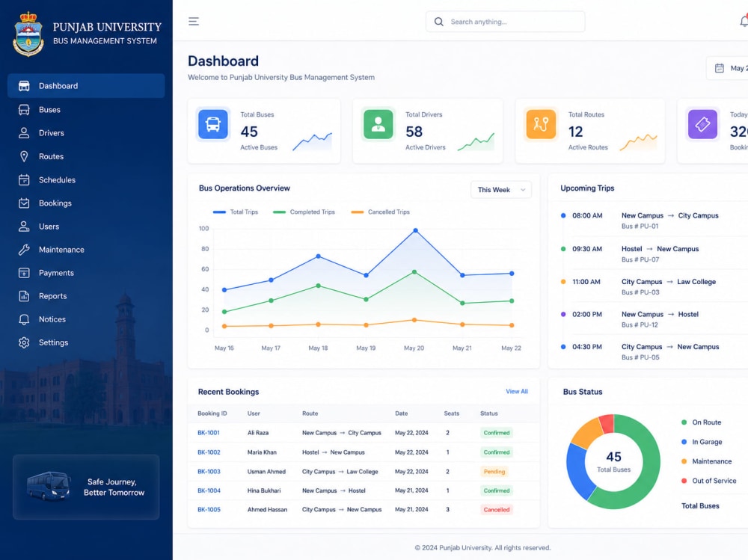Select the 08:00 AM New Campus trip
The width and height of the screenshot is (748, 560).
click(654, 221)
